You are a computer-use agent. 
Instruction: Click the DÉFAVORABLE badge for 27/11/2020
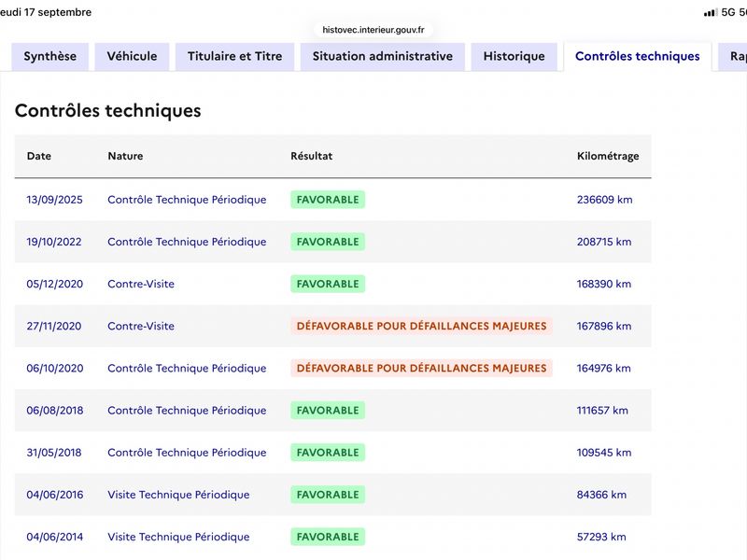pyautogui.click(x=422, y=326)
